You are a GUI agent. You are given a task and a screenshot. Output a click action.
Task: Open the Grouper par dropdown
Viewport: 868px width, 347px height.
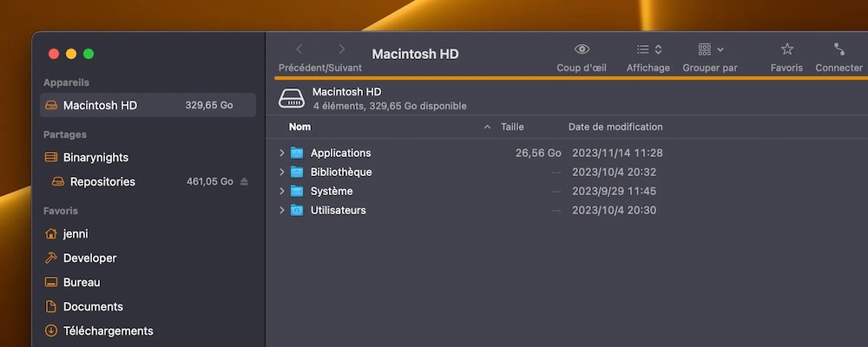coord(710,49)
